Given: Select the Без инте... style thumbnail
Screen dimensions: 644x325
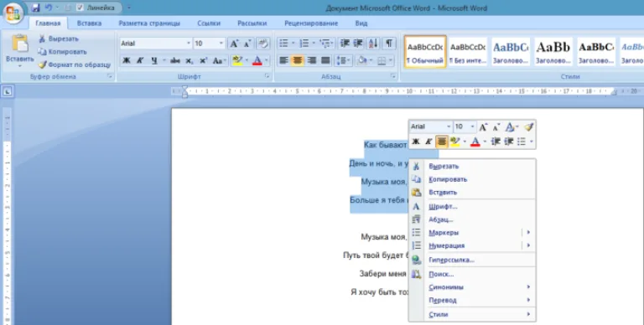Looking at the screenshot, I should [468, 52].
